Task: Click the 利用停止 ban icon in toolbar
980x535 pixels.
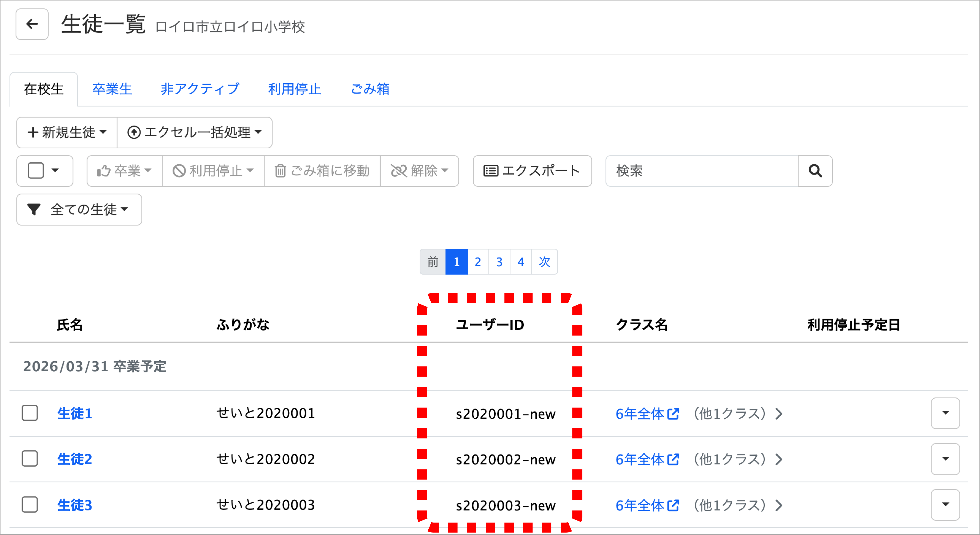Action: [x=179, y=171]
